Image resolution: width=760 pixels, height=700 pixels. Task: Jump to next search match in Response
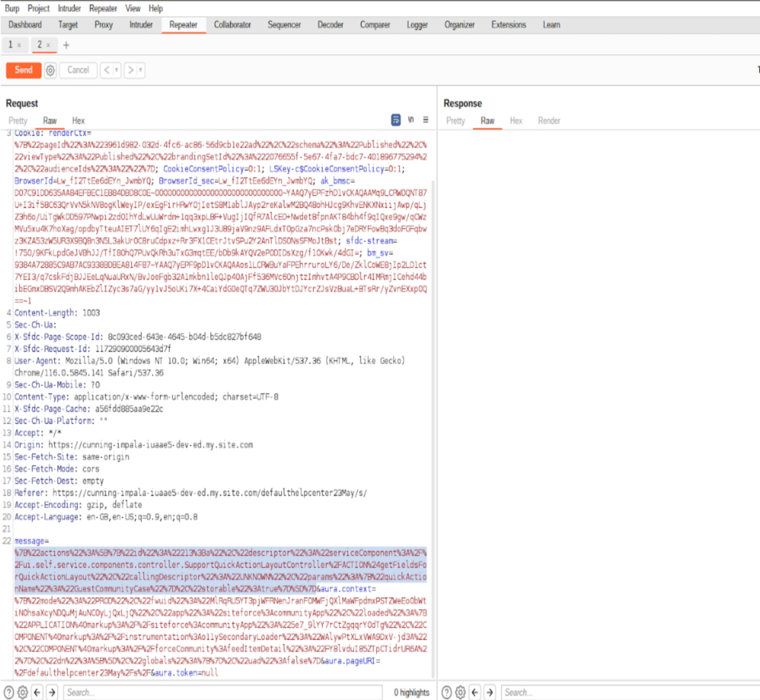490,693
